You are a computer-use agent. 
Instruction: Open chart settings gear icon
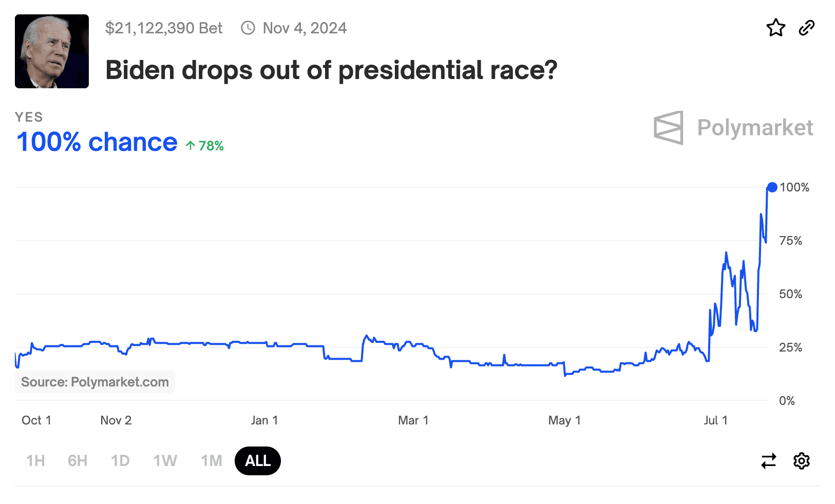(801, 461)
